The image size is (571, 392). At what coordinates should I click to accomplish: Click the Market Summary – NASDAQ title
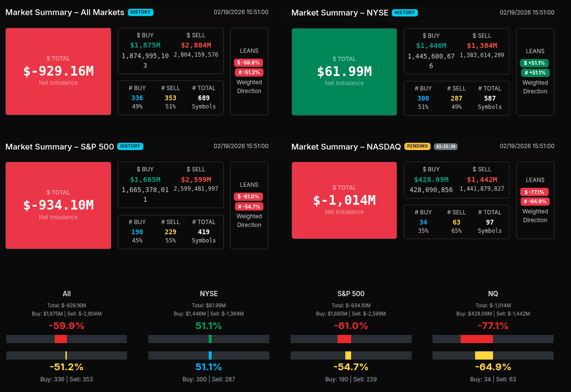click(346, 147)
